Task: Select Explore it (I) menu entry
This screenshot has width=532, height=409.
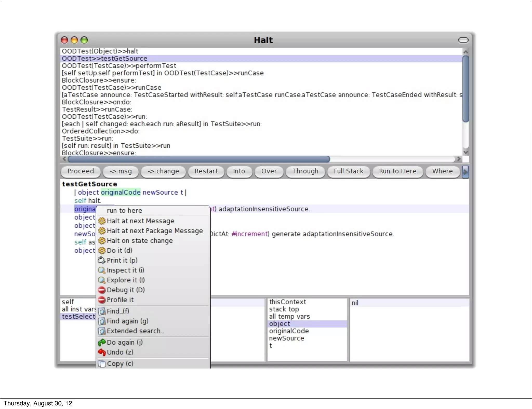Action: tap(126, 280)
